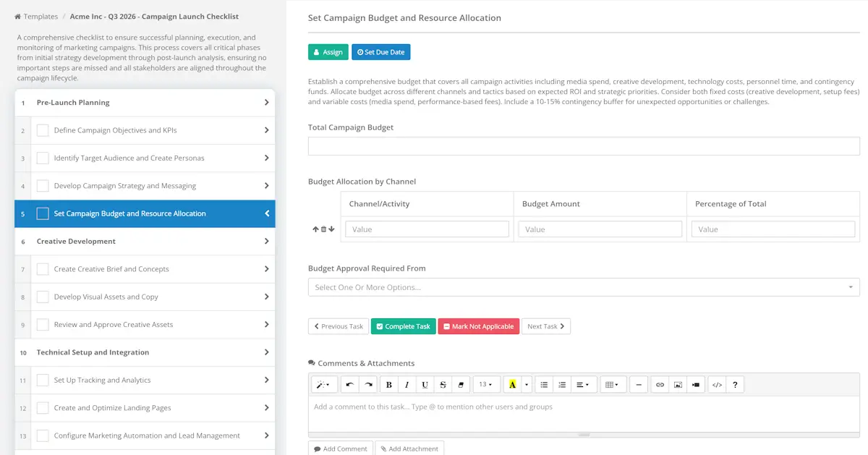Check off the Define Campaign Objectives task
The height and width of the screenshot is (455, 868).
tap(43, 131)
